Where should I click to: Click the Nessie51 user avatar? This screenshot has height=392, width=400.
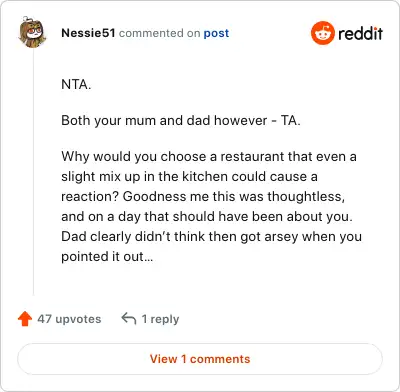[x=32, y=32]
